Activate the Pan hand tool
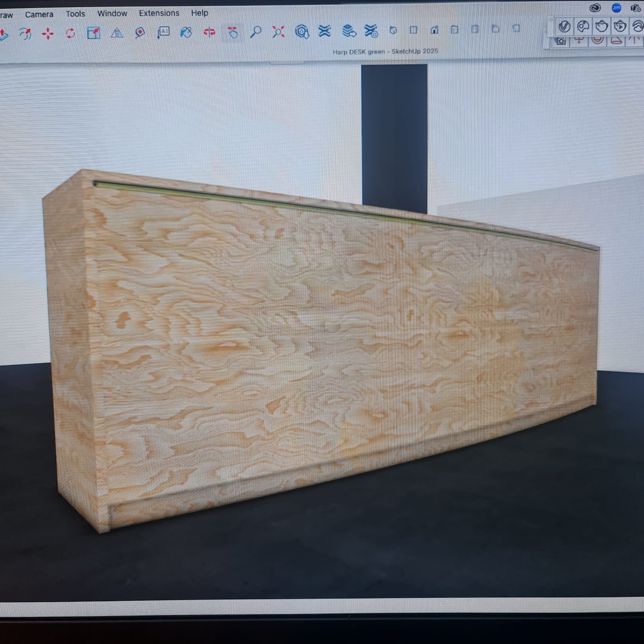The image size is (644, 644). click(x=233, y=32)
